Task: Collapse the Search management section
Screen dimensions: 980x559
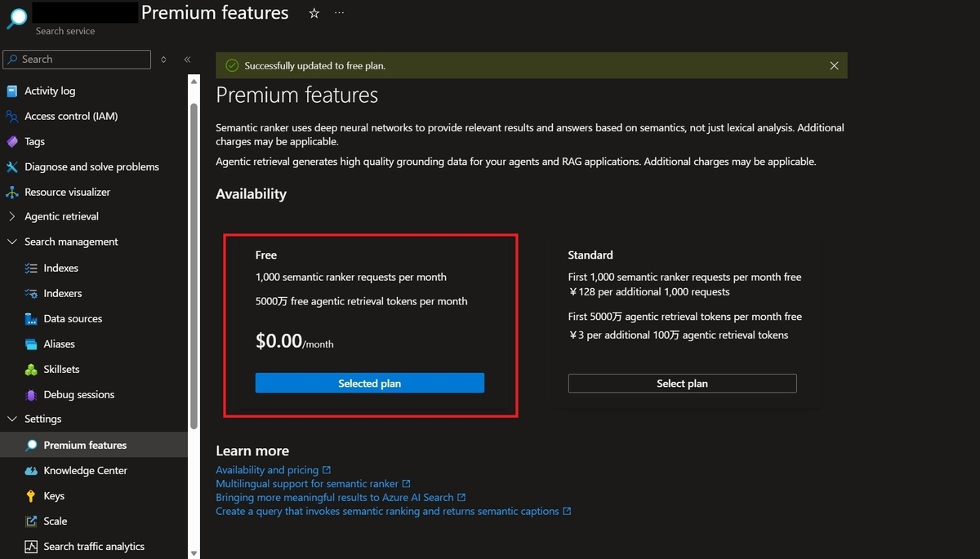Action: pyautogui.click(x=11, y=242)
